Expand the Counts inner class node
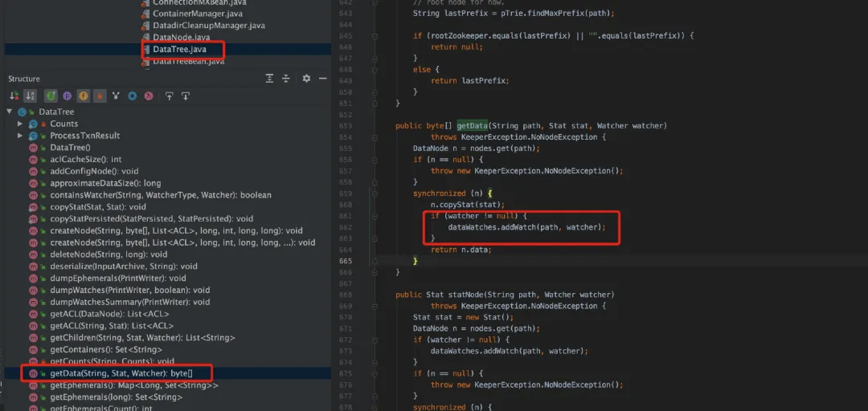 tap(20, 124)
